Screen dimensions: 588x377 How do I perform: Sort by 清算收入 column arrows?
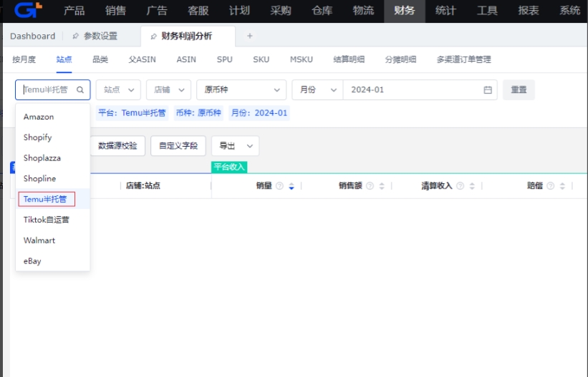[x=472, y=186]
